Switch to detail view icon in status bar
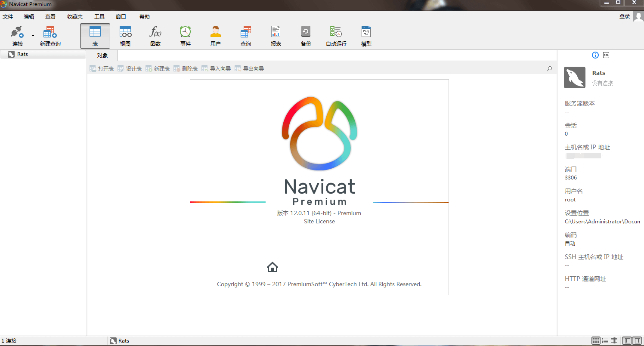This screenshot has width=644, height=346. click(x=605, y=340)
